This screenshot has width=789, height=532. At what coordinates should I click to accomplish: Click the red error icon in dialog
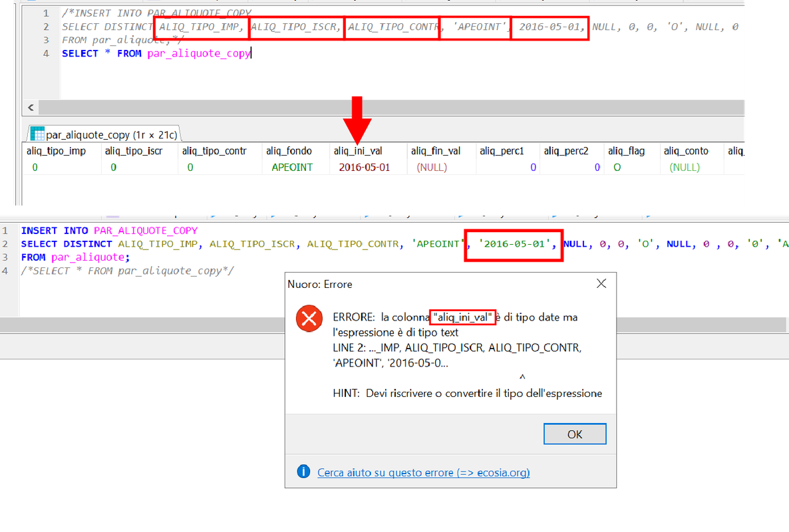[x=309, y=319]
